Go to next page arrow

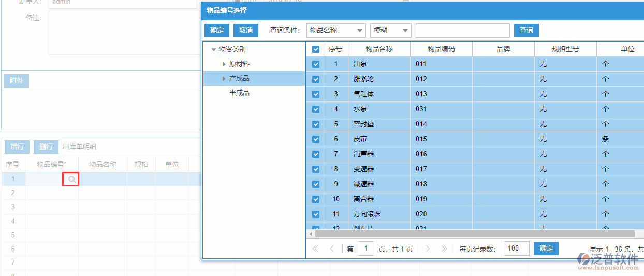pyautogui.click(x=428, y=249)
